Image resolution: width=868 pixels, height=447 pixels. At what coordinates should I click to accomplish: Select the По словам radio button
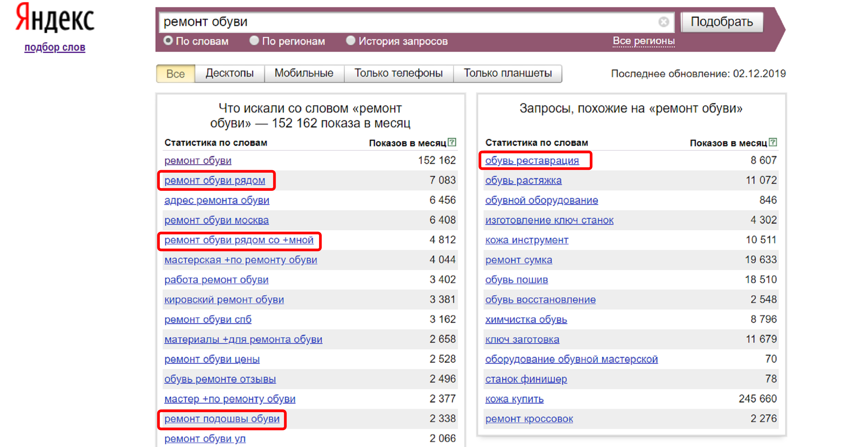pos(168,41)
